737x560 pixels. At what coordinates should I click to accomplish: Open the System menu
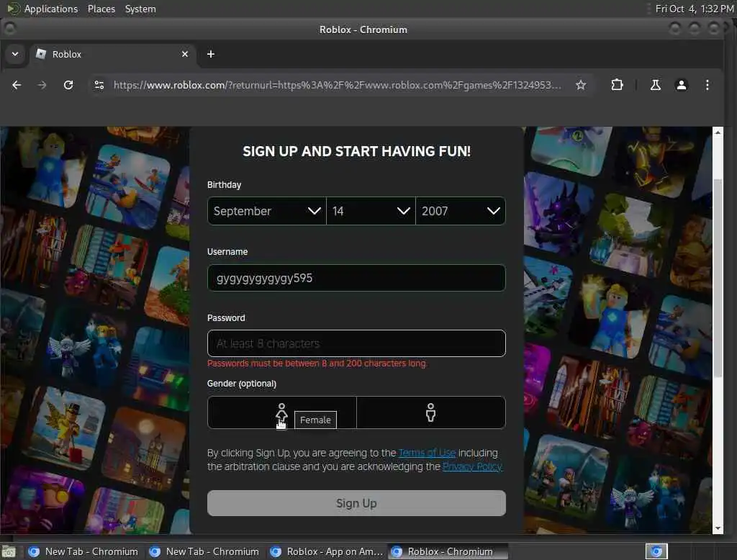coord(140,9)
